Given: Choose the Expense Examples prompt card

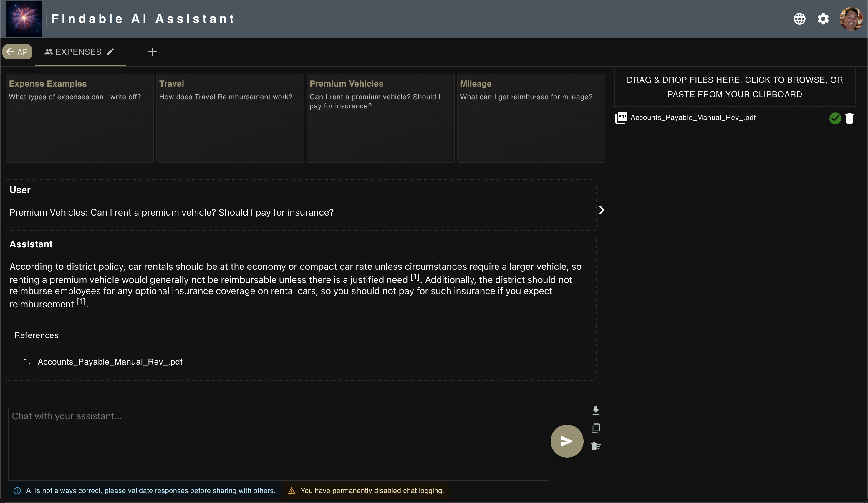Looking at the screenshot, I should pos(80,118).
